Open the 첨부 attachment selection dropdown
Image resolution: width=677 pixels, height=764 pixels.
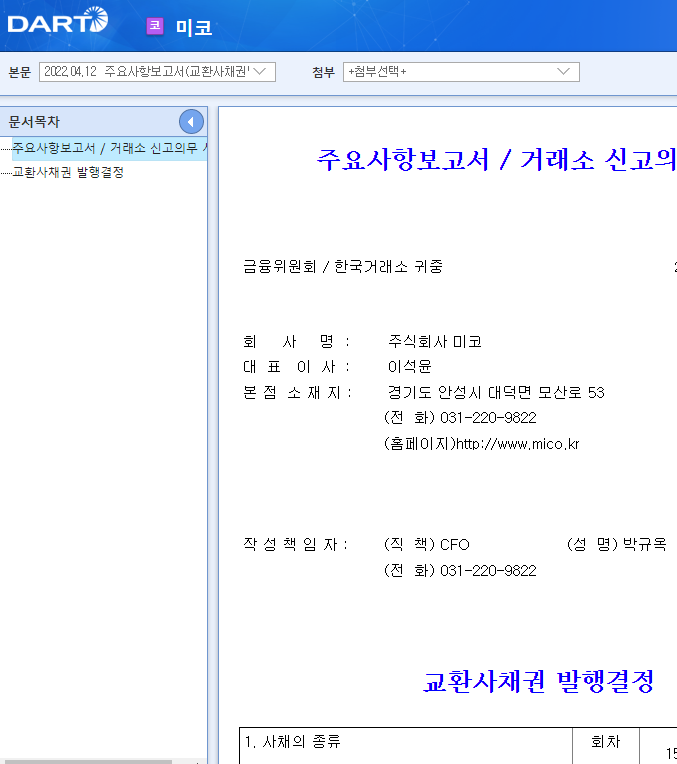pos(461,72)
